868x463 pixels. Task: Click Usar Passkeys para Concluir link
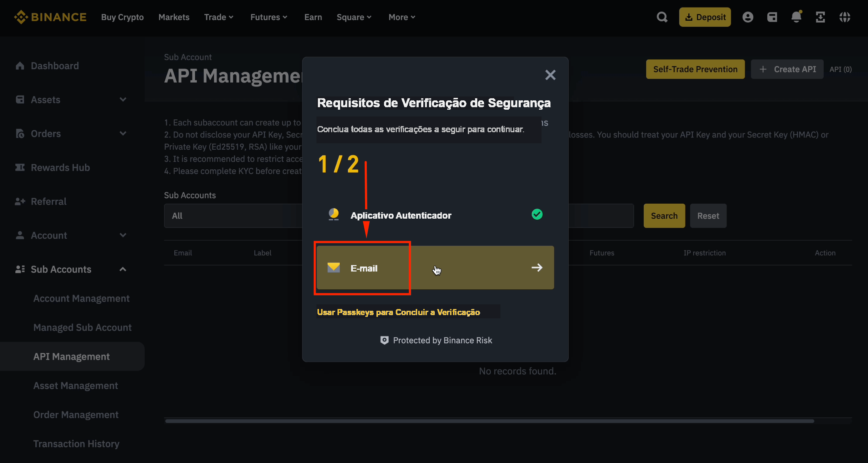coord(399,312)
